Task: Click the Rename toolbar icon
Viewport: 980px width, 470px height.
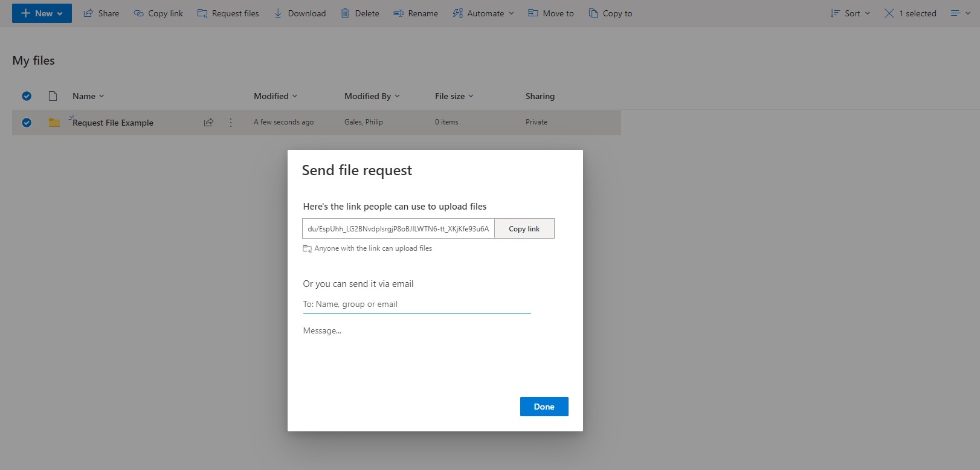Action: [398, 13]
